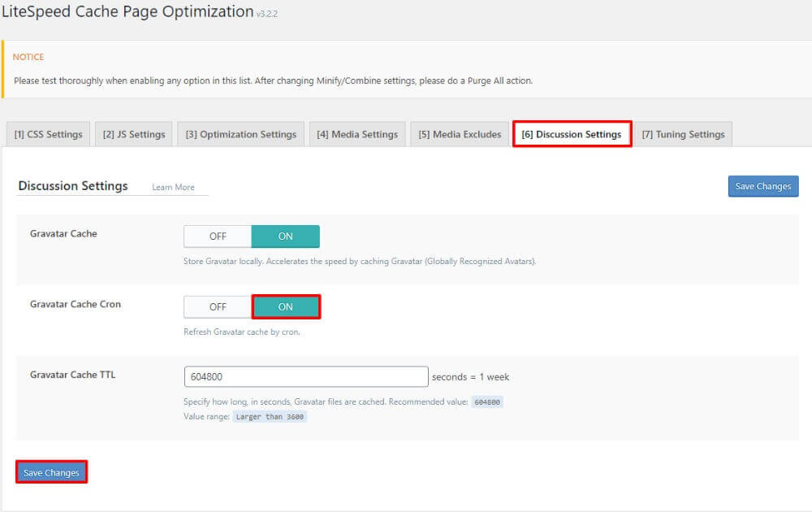Viewport: 812px width, 512px height.
Task: Click the 'Gravatar Cache Cron' label
Action: [75, 304]
